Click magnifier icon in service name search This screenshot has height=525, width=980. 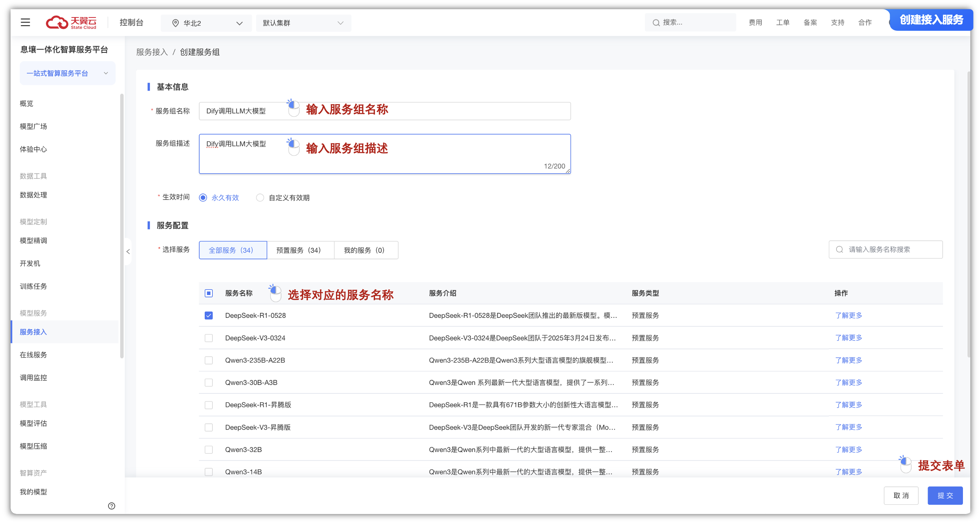(x=839, y=249)
